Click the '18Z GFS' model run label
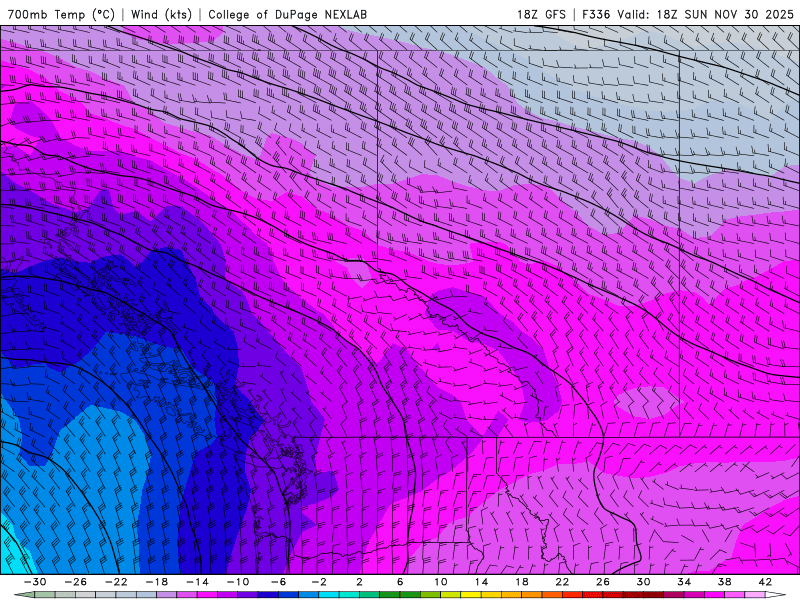Image resolution: width=800 pixels, height=600 pixels. tap(541, 14)
